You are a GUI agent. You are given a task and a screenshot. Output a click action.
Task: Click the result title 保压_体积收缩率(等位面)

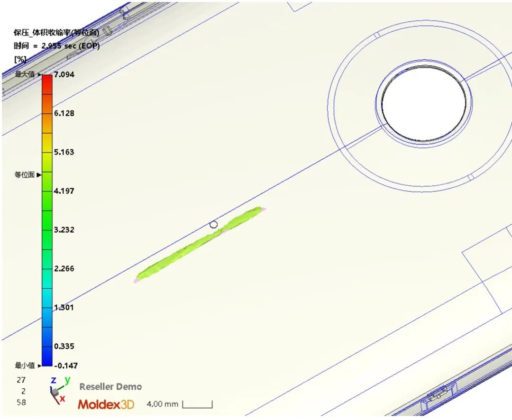coord(56,32)
